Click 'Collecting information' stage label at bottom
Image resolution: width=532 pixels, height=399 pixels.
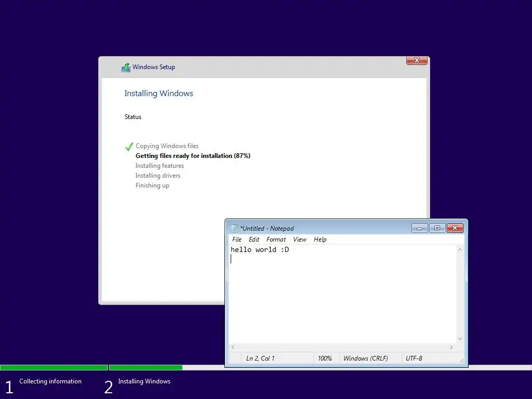50,381
